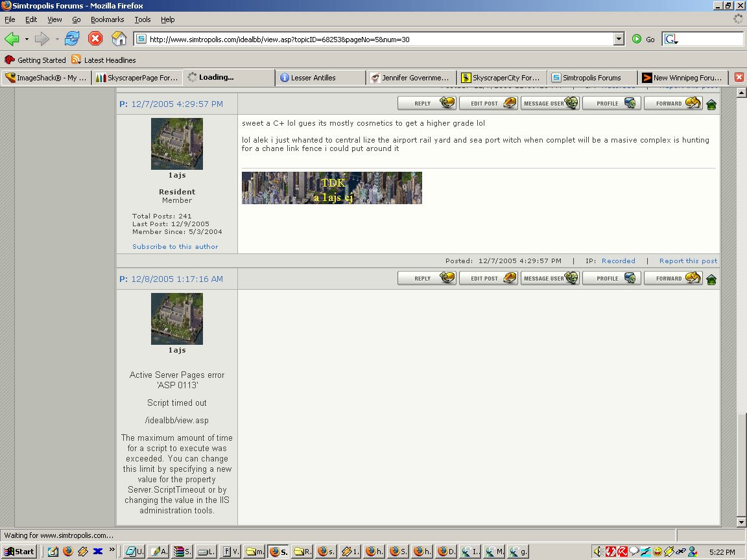Click the Firefox Reload toolbar icon
The height and width of the screenshot is (560, 747).
click(x=72, y=39)
